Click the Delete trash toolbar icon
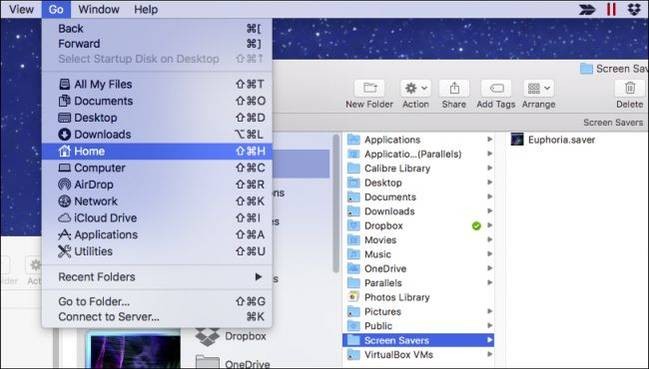This screenshot has height=369, width=649. click(x=630, y=88)
